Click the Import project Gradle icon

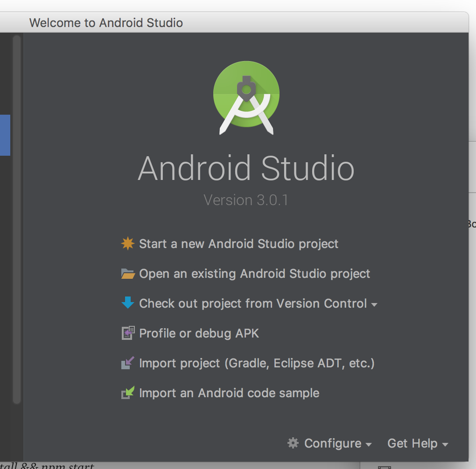click(x=127, y=363)
